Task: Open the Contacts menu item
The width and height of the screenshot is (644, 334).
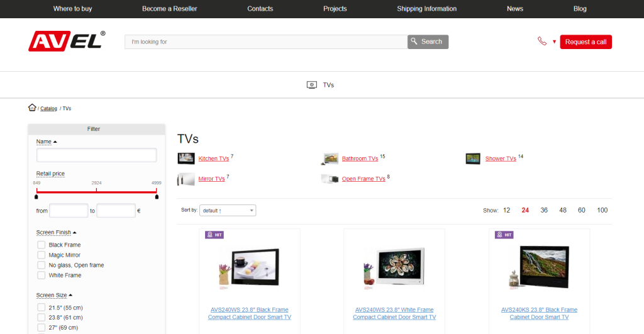Action: coord(260,9)
